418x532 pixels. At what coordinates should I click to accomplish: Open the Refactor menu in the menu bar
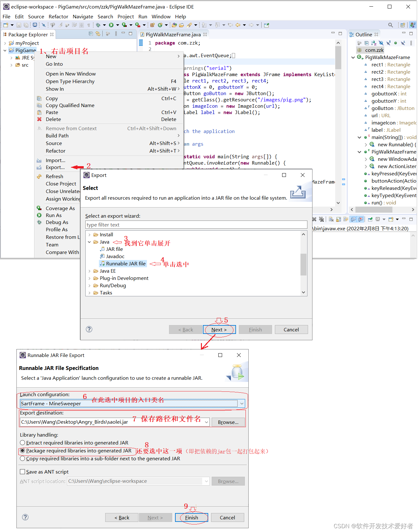pos(58,16)
